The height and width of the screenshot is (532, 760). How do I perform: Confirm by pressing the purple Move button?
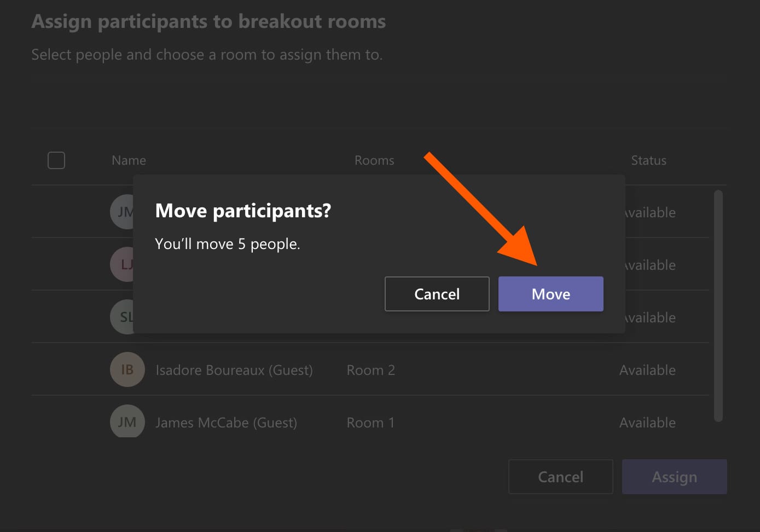[550, 294]
